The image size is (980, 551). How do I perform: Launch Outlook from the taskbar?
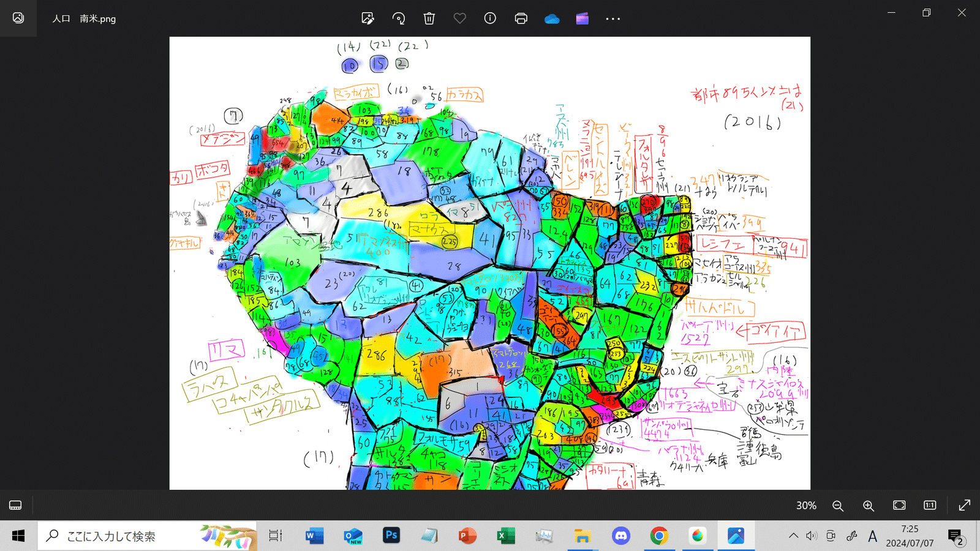pyautogui.click(x=353, y=536)
